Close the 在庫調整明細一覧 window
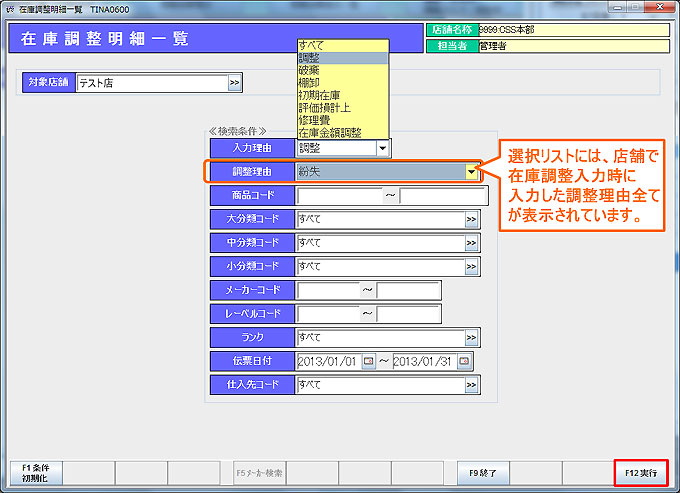680x493 pixels. pos(660,7)
